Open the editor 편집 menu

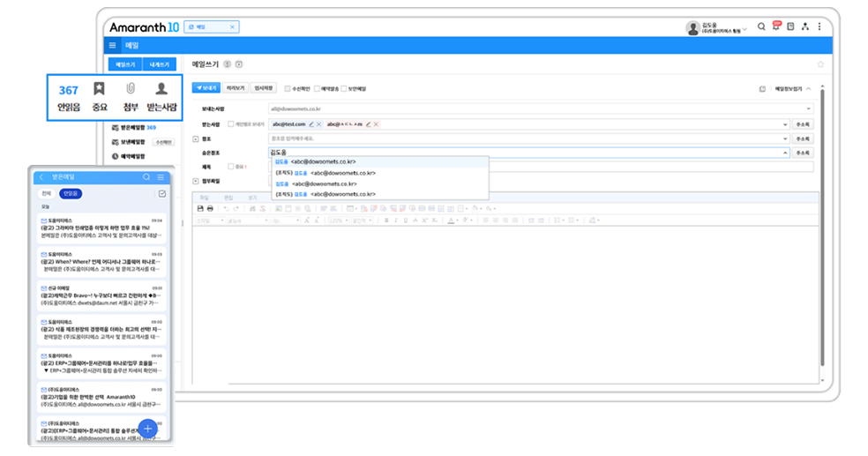pos(228,198)
